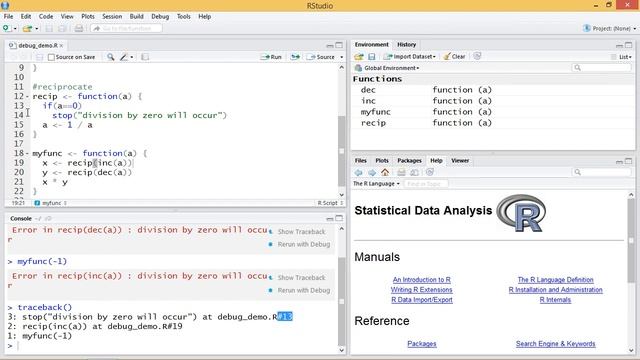Go to Help home page icon
Image resolution: width=640 pixels, height=360 pixels.
(x=385, y=172)
